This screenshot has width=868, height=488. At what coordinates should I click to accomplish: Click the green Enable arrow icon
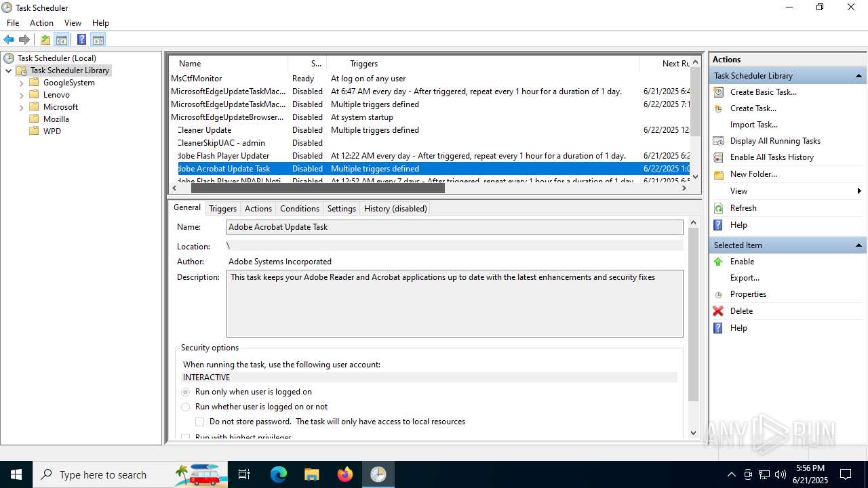pos(719,262)
